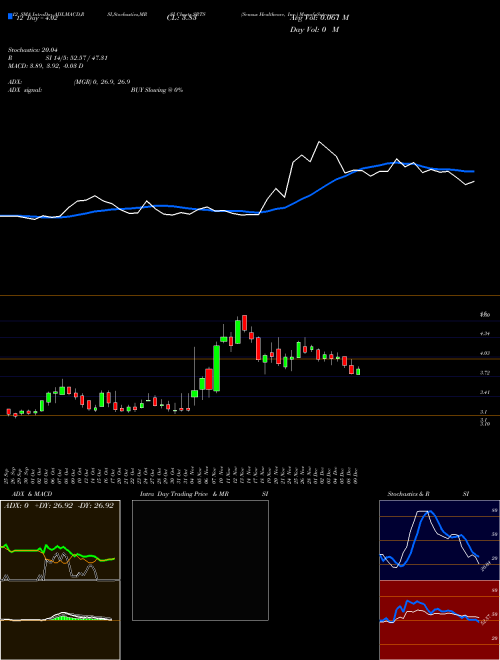This screenshot has width=500, height=660.
Task: Click the 'Avg Vol: 0.061 M' text
Action: click(x=319, y=18)
